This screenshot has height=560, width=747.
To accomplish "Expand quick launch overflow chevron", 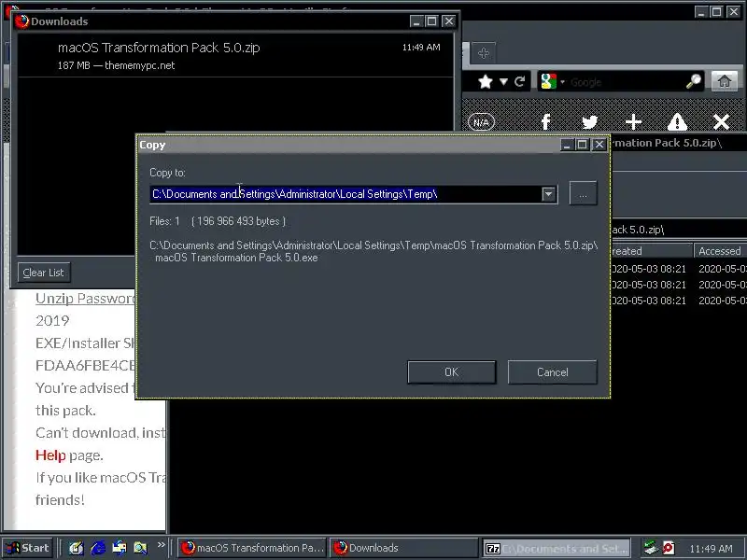I will coord(161,544).
